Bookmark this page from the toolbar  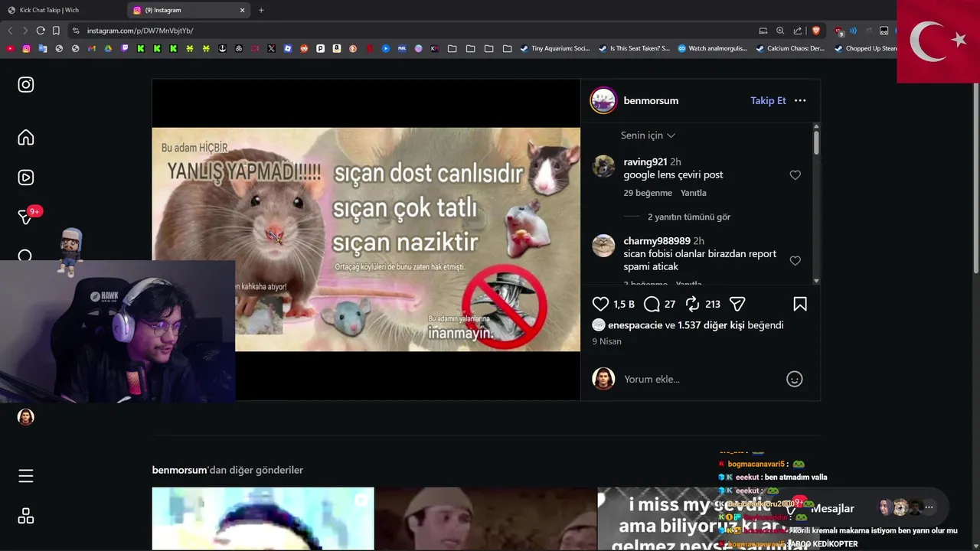tap(56, 31)
